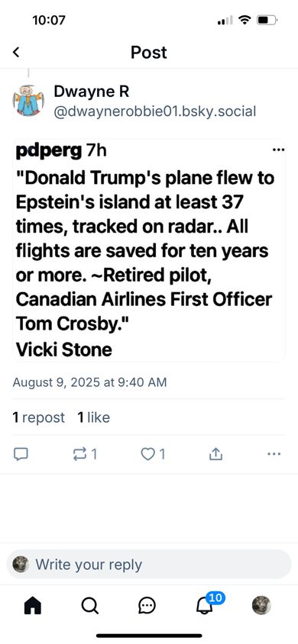Share the post via upload arrow icon
The height and width of the screenshot is (644, 298).
(x=215, y=454)
